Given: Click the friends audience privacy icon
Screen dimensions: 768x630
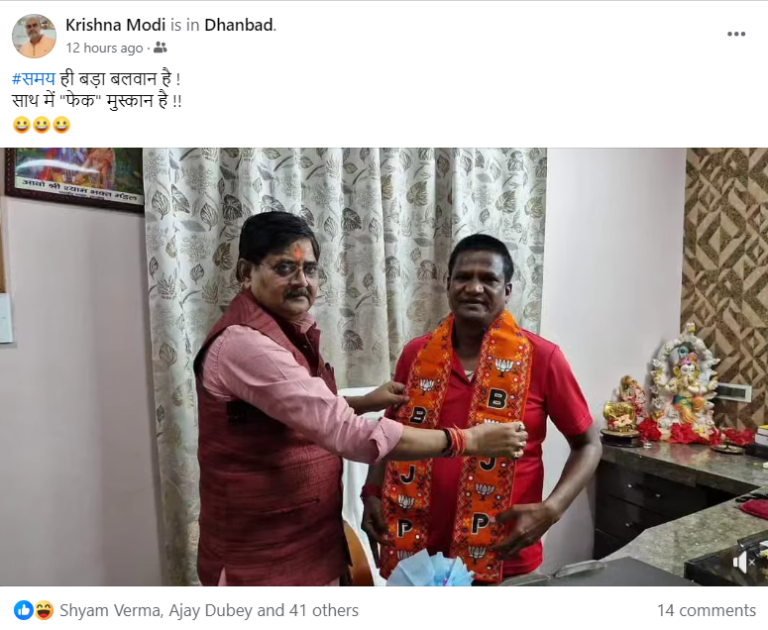Looking at the screenshot, I should [160, 48].
